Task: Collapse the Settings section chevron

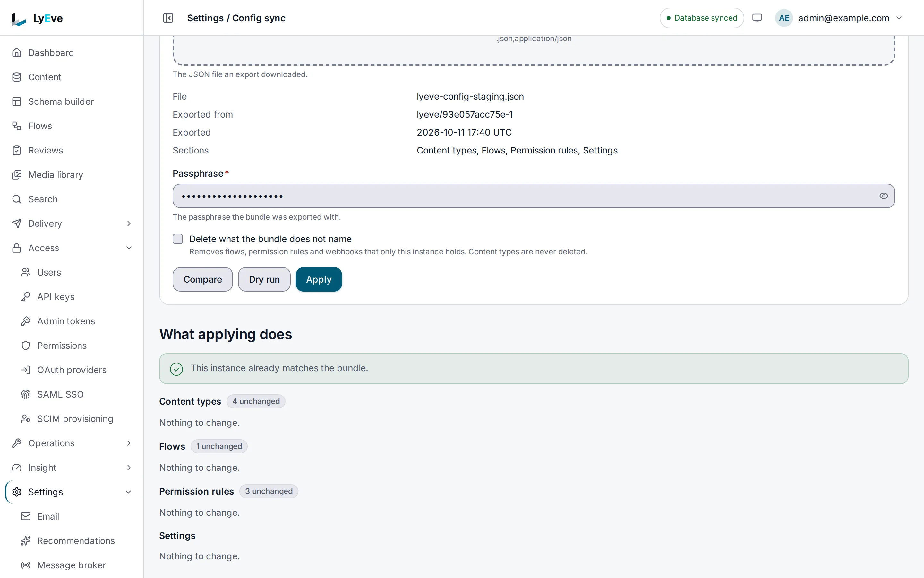Action: point(129,492)
